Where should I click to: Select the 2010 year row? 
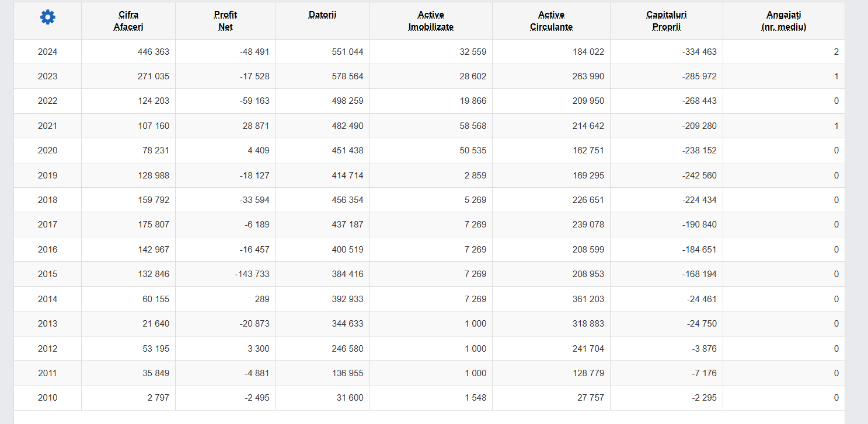pos(47,398)
